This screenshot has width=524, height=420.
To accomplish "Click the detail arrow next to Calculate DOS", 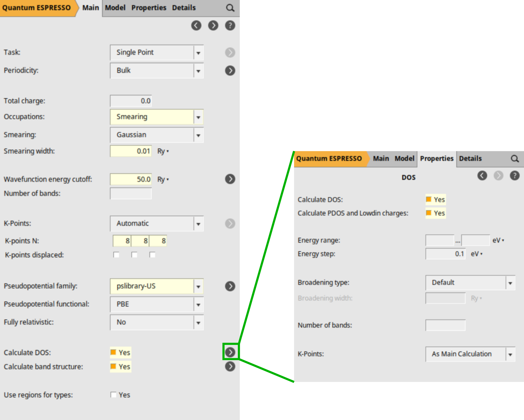I will [230, 352].
